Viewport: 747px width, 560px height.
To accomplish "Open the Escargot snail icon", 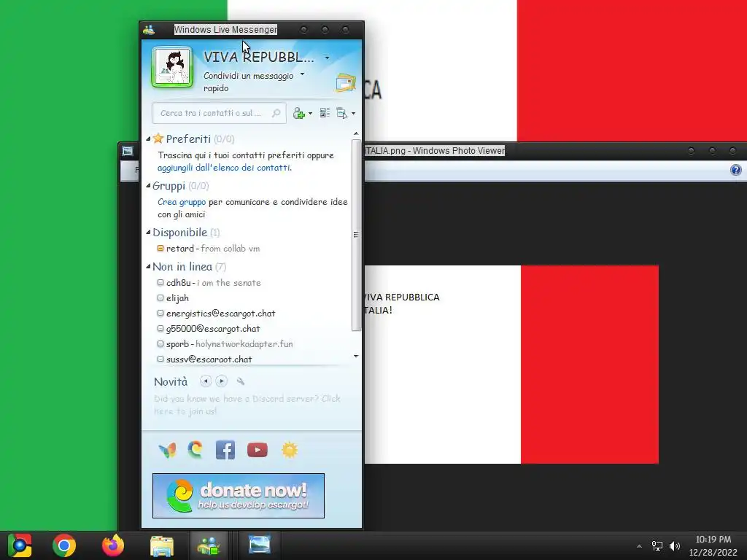I will [x=196, y=450].
